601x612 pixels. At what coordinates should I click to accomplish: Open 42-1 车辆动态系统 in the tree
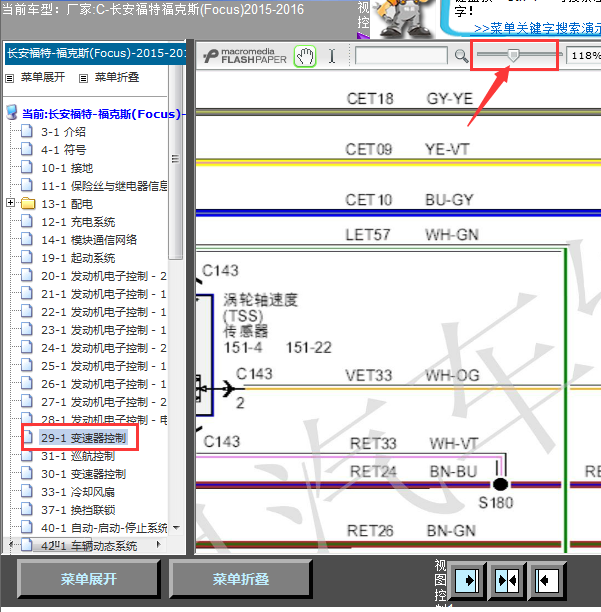click(x=89, y=546)
